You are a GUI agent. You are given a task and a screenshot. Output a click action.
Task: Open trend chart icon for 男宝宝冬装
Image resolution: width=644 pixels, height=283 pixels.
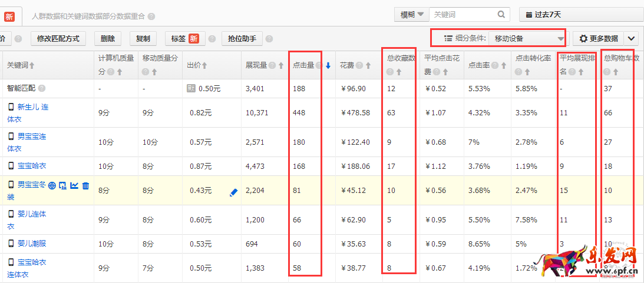pos(74,186)
